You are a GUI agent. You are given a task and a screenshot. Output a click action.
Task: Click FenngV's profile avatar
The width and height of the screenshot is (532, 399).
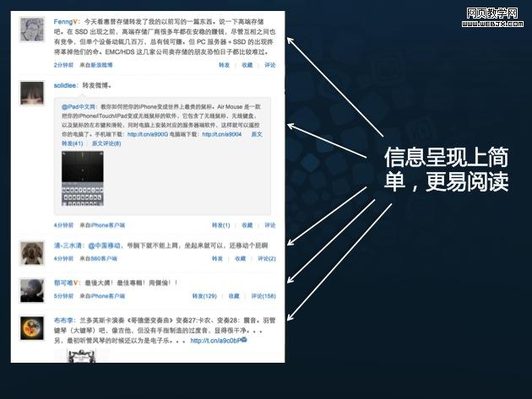click(32, 29)
